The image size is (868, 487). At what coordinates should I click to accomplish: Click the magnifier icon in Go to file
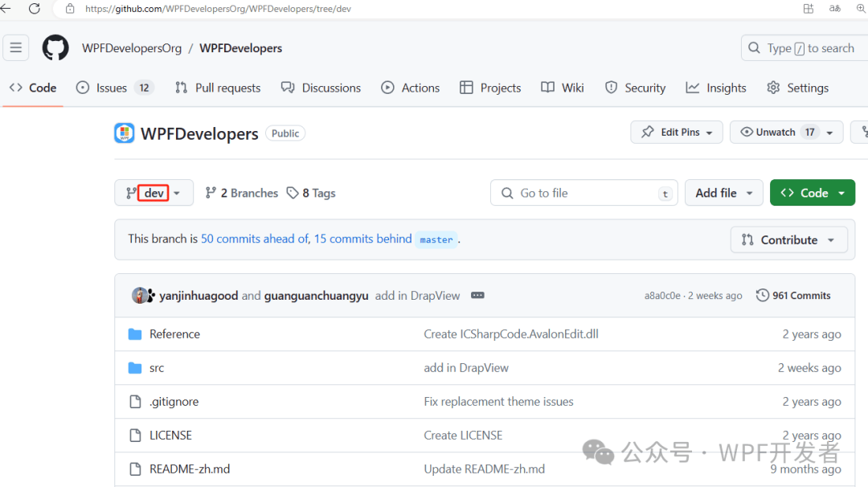pos(507,193)
